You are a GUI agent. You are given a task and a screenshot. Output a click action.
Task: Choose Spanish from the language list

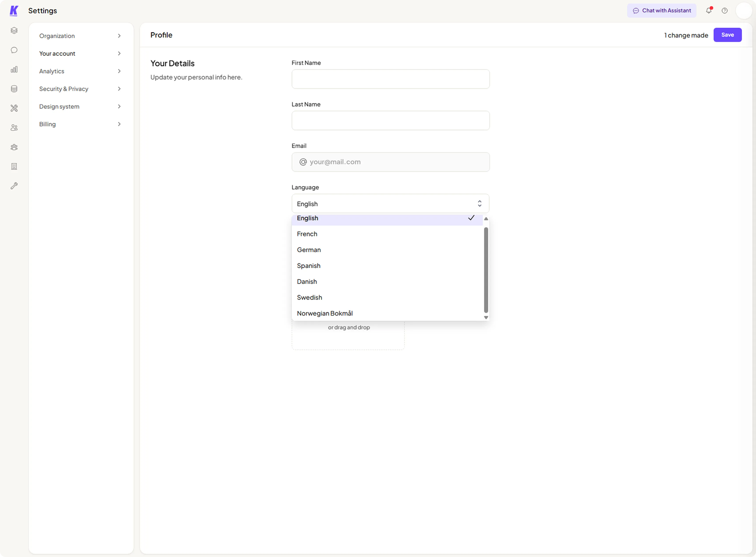coord(387,266)
